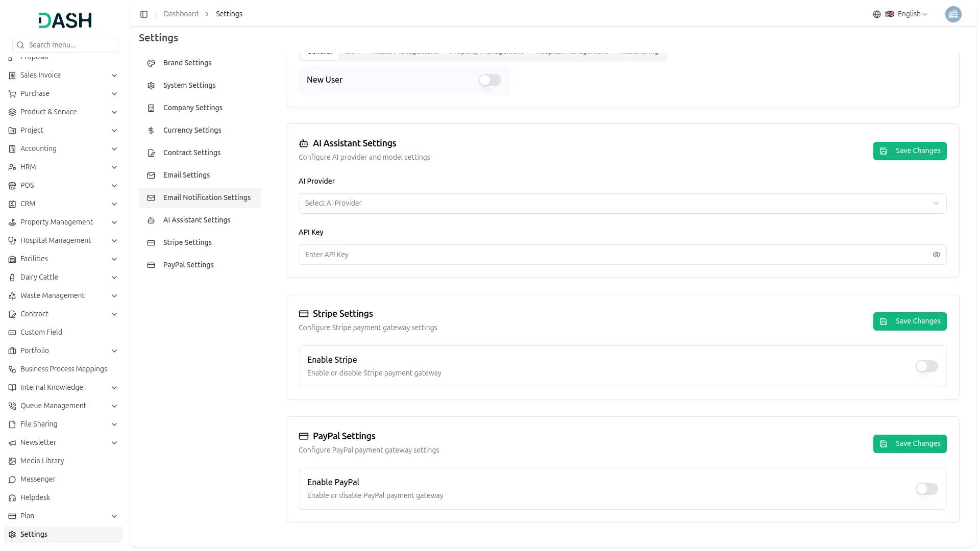
Task: Click the Helpdesk headset icon
Action: click(x=12, y=497)
